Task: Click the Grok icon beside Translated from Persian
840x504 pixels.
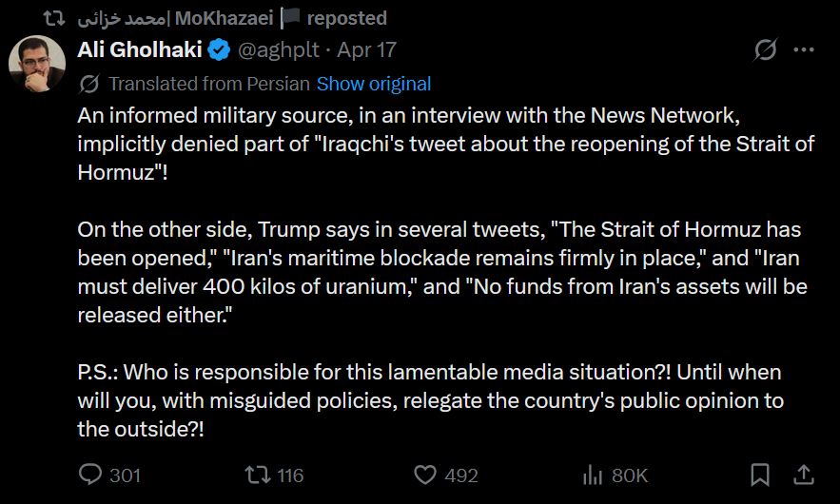Action: tap(89, 84)
